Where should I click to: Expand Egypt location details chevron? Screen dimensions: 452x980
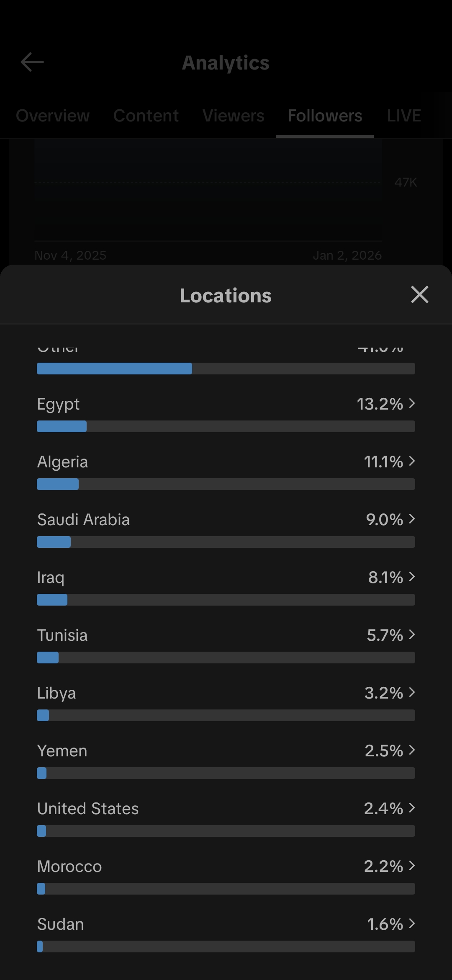click(412, 403)
